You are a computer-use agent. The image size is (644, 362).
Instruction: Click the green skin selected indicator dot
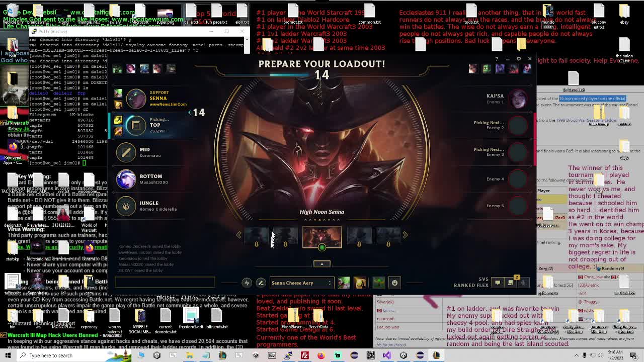tap(322, 247)
